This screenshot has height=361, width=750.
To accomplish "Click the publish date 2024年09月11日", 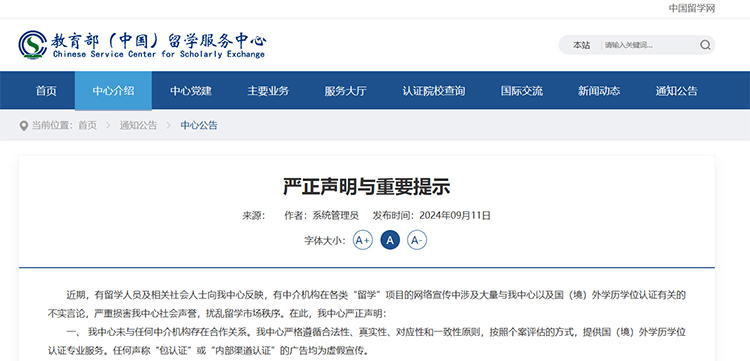I will point(455,216).
